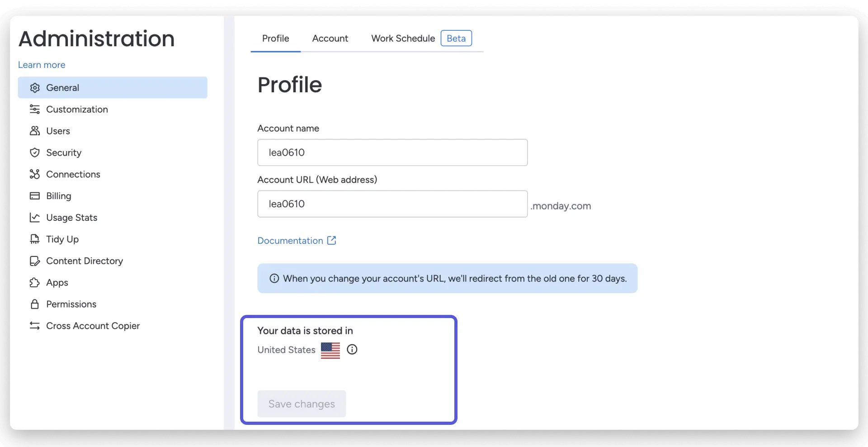The height and width of the screenshot is (447, 868).
Task: Click info icon in the redirect notice banner
Action: pos(274,278)
